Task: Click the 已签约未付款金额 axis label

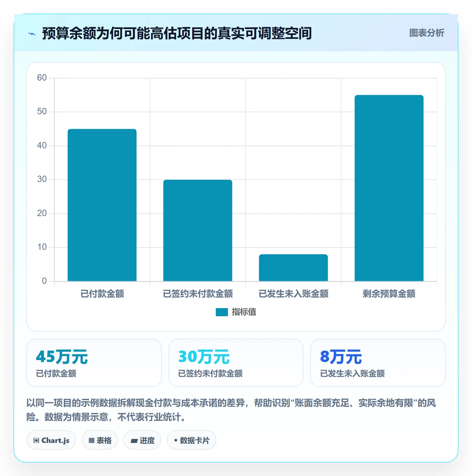Action: click(x=198, y=294)
